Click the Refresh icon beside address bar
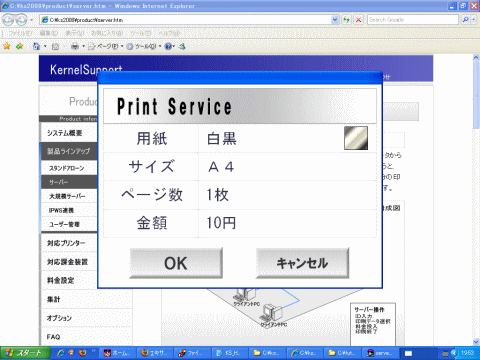 click(347, 20)
